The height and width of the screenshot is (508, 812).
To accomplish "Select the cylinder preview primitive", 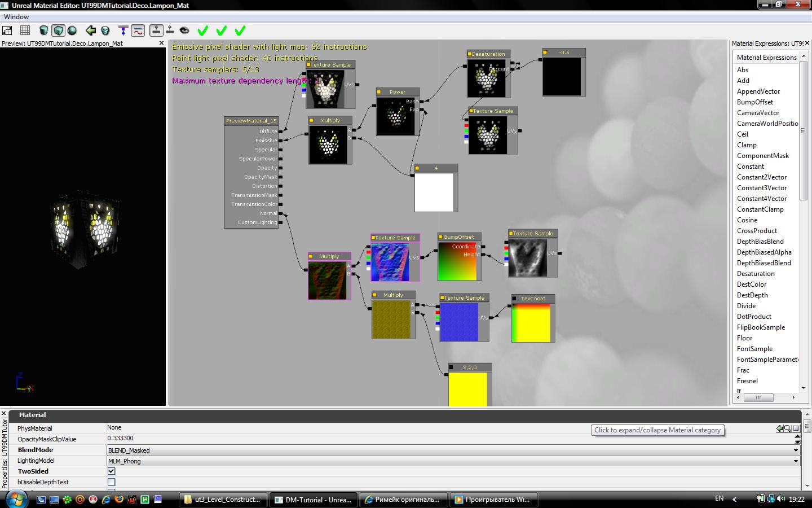I will click(x=43, y=30).
